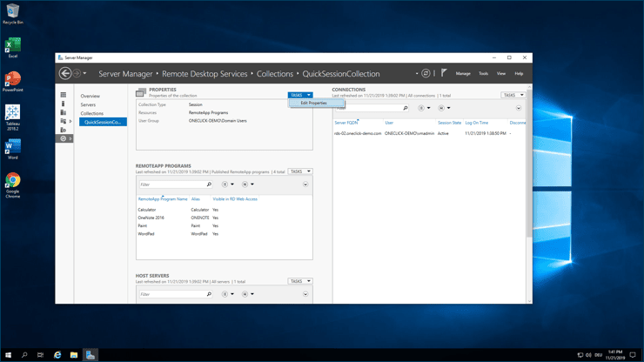
Task: Select the Dashboard icon in left sidebar
Action: pyautogui.click(x=64, y=95)
